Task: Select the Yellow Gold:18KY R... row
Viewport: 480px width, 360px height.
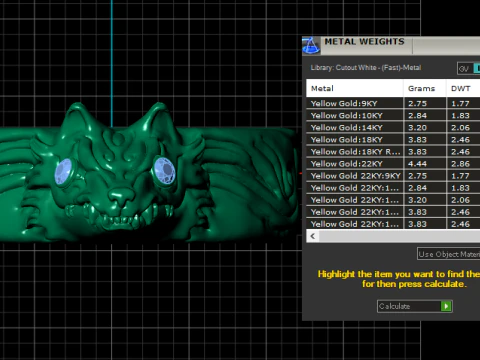Action: [393, 152]
